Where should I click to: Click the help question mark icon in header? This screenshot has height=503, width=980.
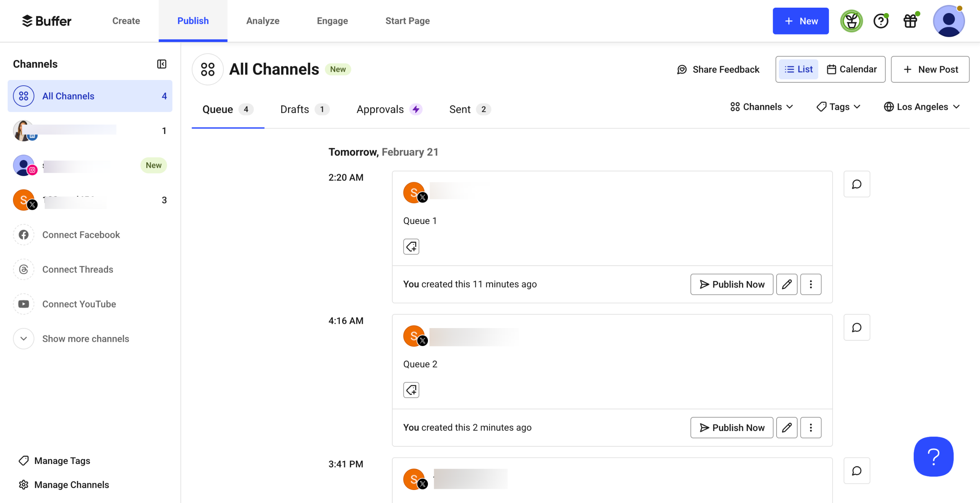pyautogui.click(x=880, y=21)
